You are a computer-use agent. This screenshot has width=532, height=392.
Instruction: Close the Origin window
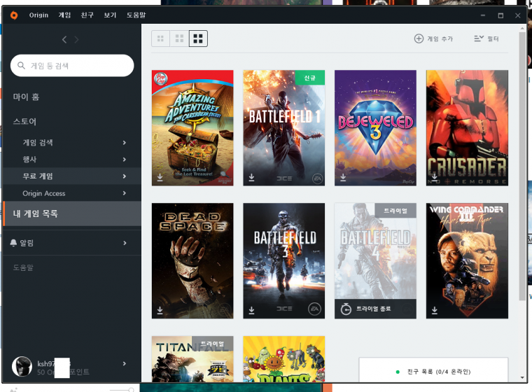click(518, 15)
